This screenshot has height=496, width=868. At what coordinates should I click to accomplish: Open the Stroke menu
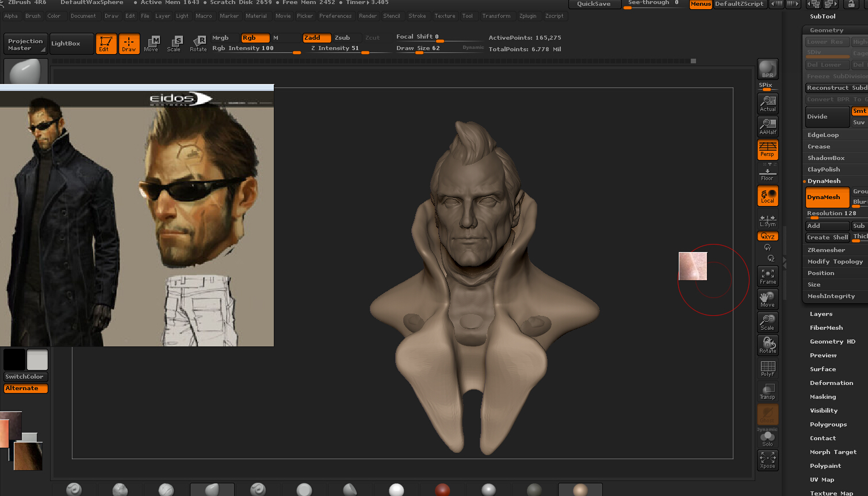click(417, 16)
